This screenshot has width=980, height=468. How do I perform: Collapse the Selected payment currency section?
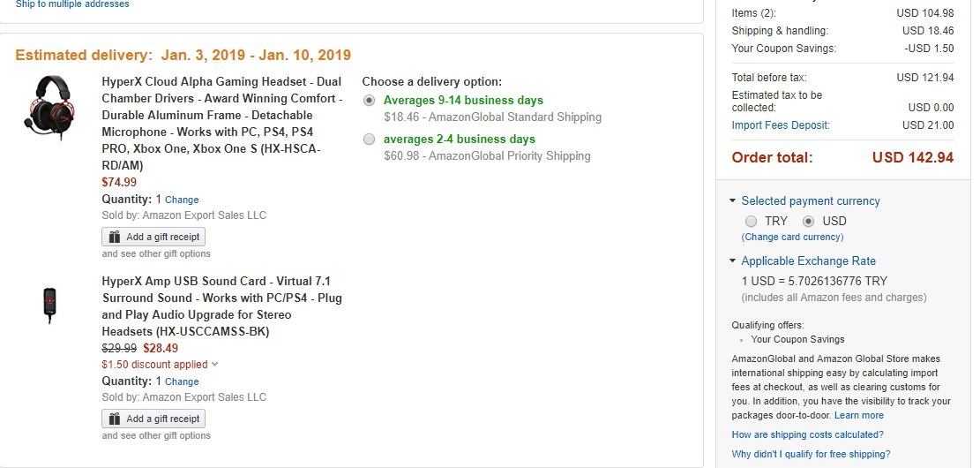733,201
